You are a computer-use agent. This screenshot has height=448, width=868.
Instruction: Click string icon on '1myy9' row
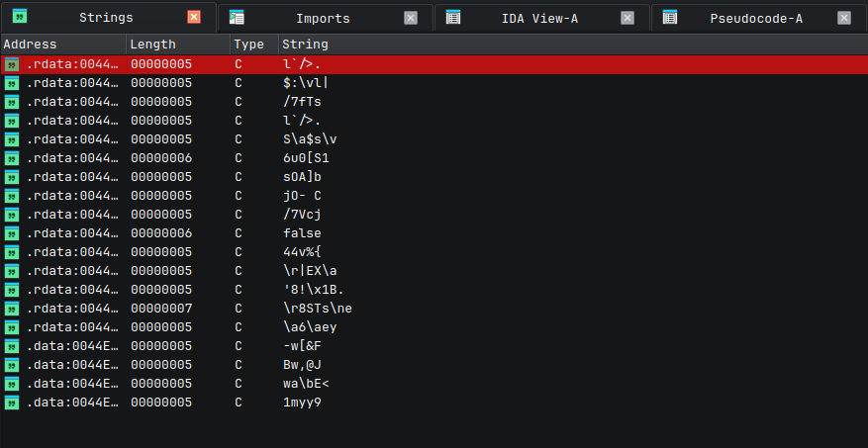[12, 403]
